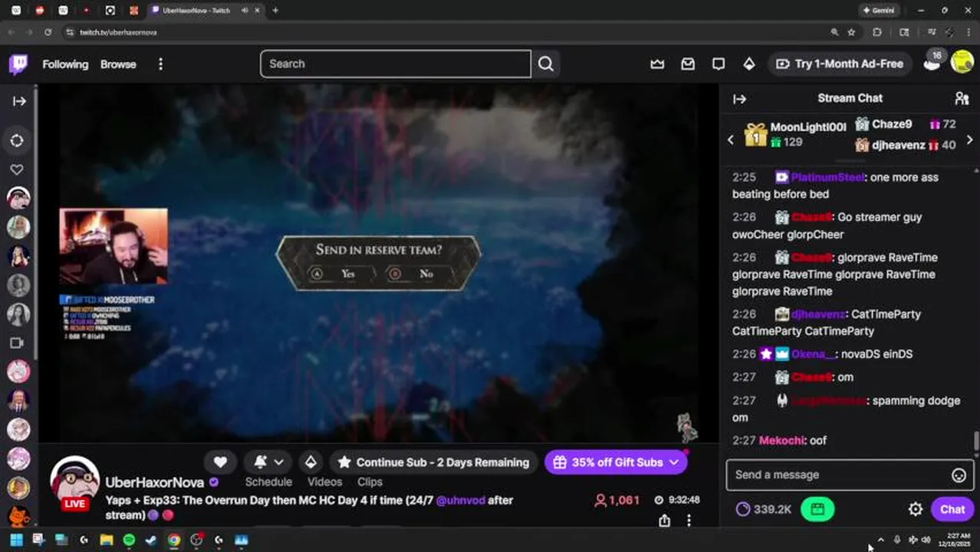Click the sidebar camera recommended channels icon
The image size is (980, 552).
(x=18, y=343)
